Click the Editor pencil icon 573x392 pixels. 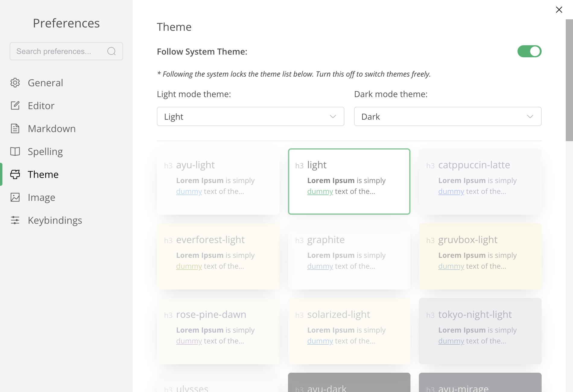coord(15,106)
